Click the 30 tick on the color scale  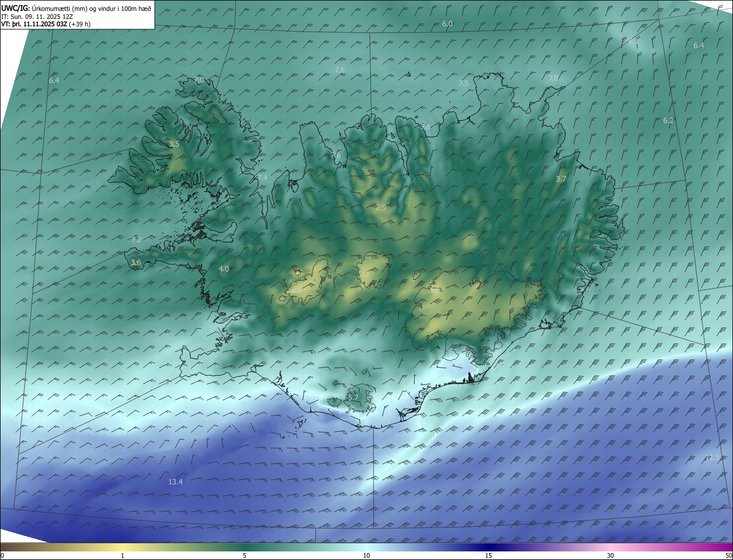610,555
